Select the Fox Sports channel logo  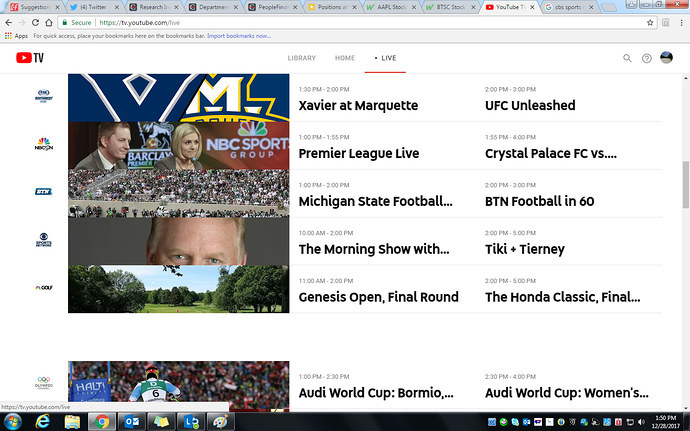point(44,96)
